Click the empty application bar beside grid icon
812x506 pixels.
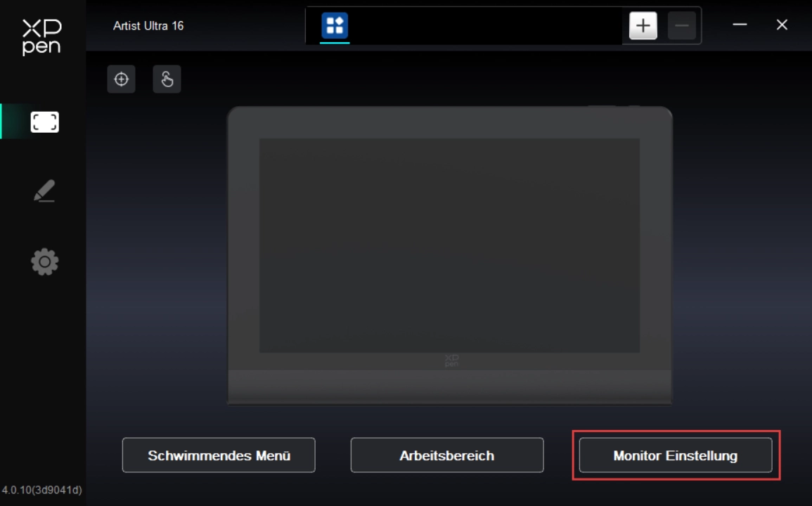485,26
